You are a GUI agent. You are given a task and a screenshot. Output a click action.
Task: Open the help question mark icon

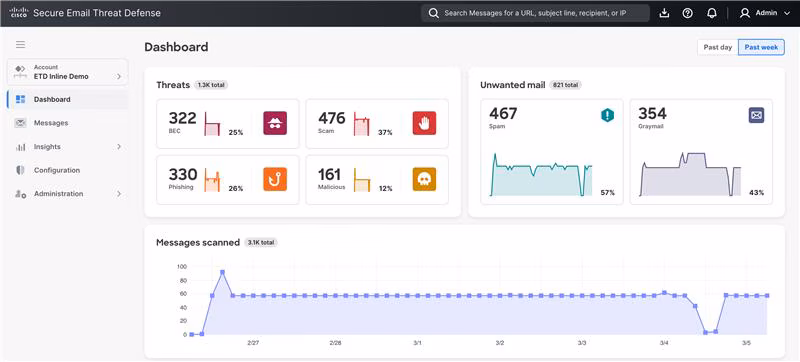(x=687, y=13)
